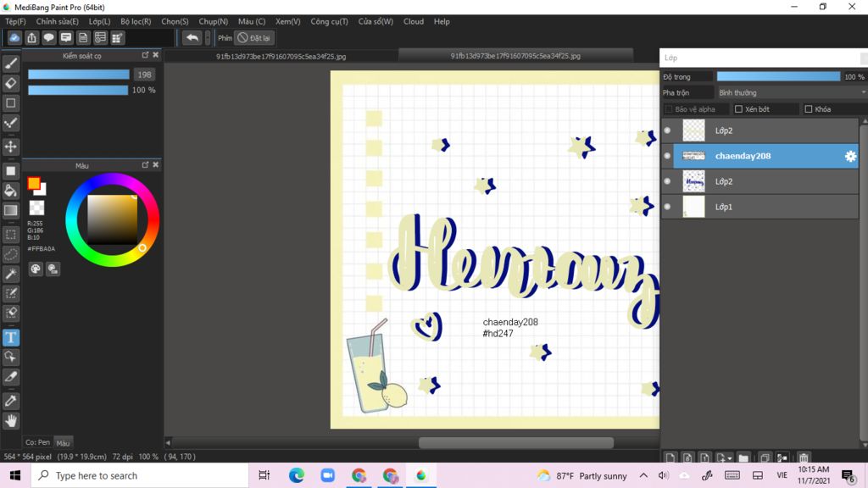Select the Select Eraser tool
Image resolution: width=868 pixels, height=488 pixels.
pos(11,313)
